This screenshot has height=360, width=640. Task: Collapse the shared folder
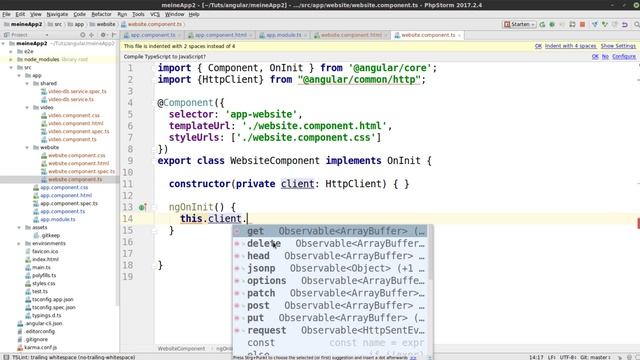click(27, 83)
